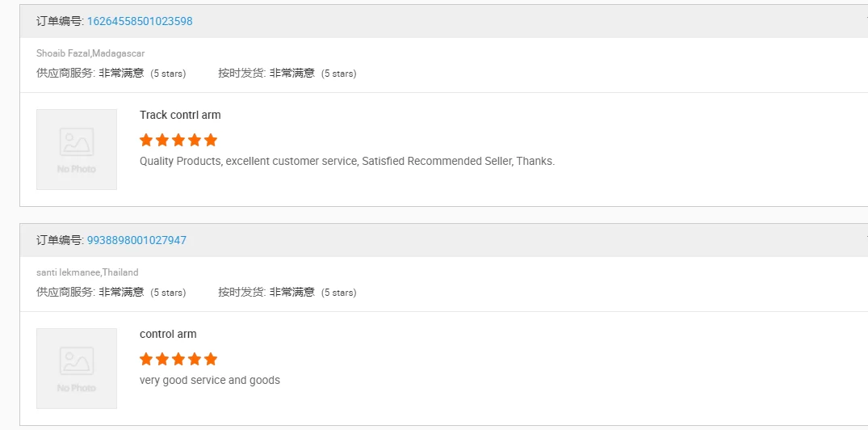Click the first star under control arm

tap(146, 359)
